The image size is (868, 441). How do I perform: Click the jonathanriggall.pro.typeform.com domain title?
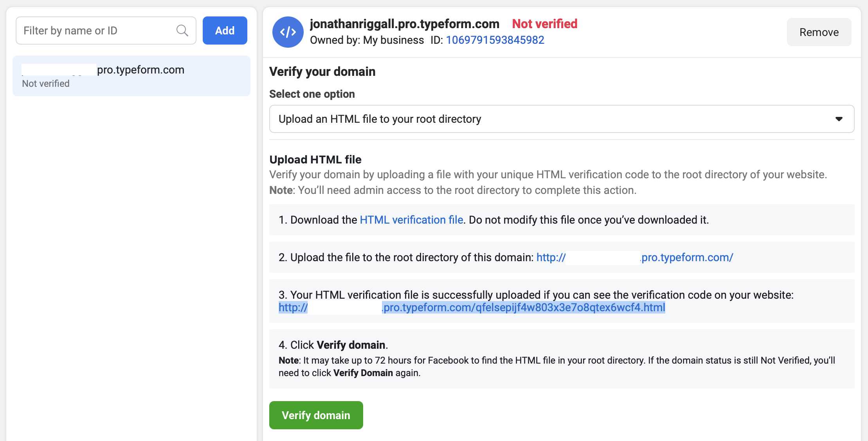(404, 24)
